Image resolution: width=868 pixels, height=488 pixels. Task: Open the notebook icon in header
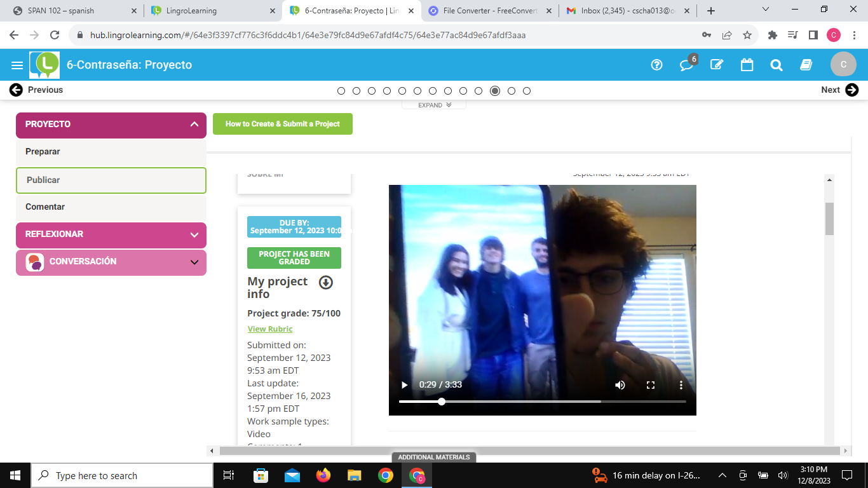[806, 65]
